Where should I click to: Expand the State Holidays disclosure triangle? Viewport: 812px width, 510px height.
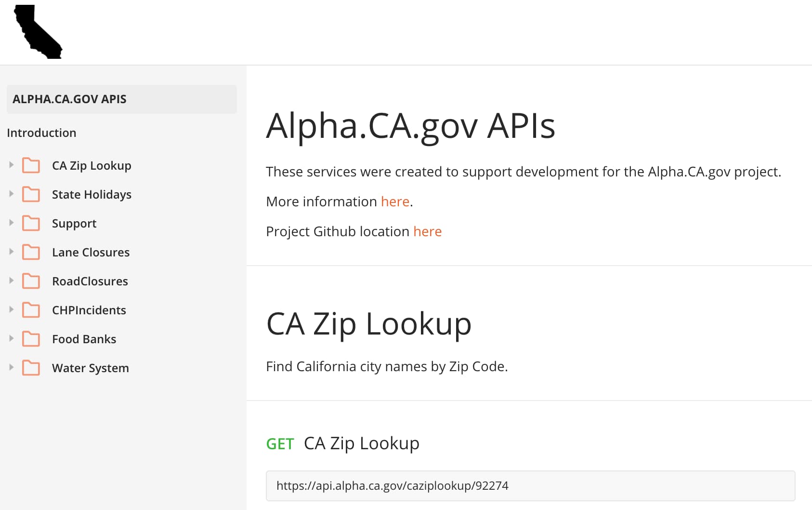(x=12, y=194)
